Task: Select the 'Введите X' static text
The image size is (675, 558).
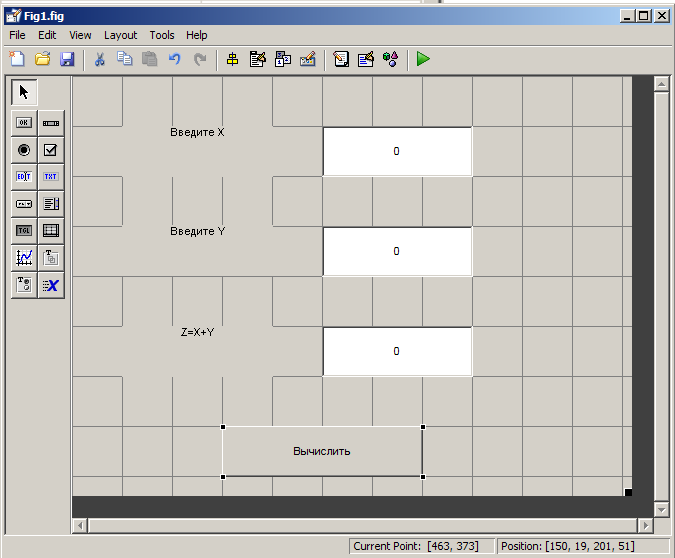Action: point(197,132)
